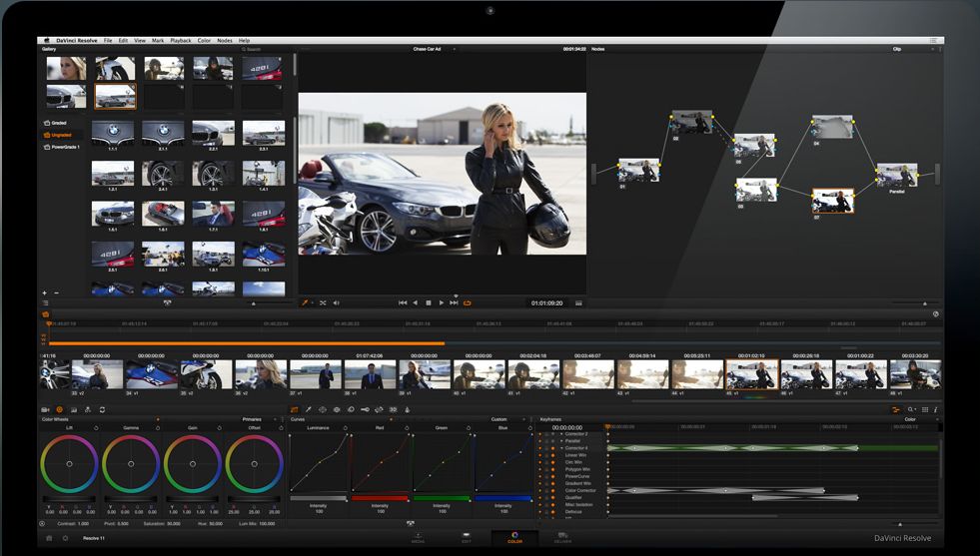Adjust the Luminance intensity slider bar
The width and height of the screenshot is (980, 556).
318,498
